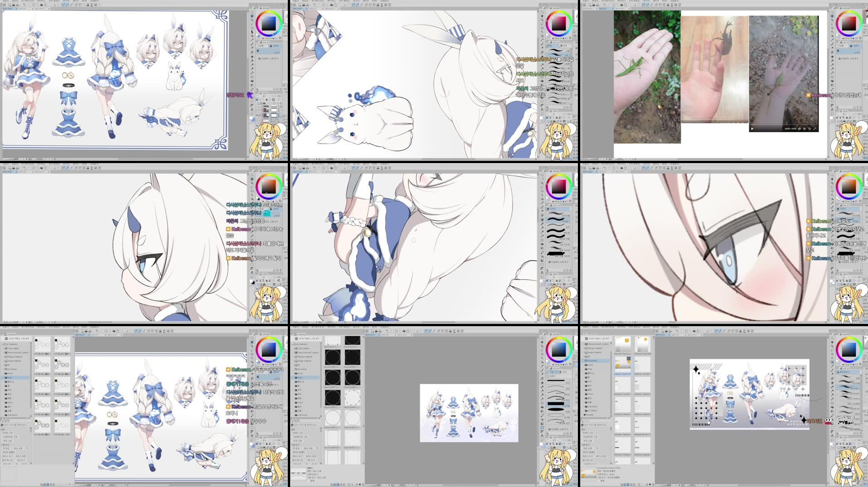868x487 pixels.
Task: Select the Lasso selection tool
Action: [x=252, y=24]
